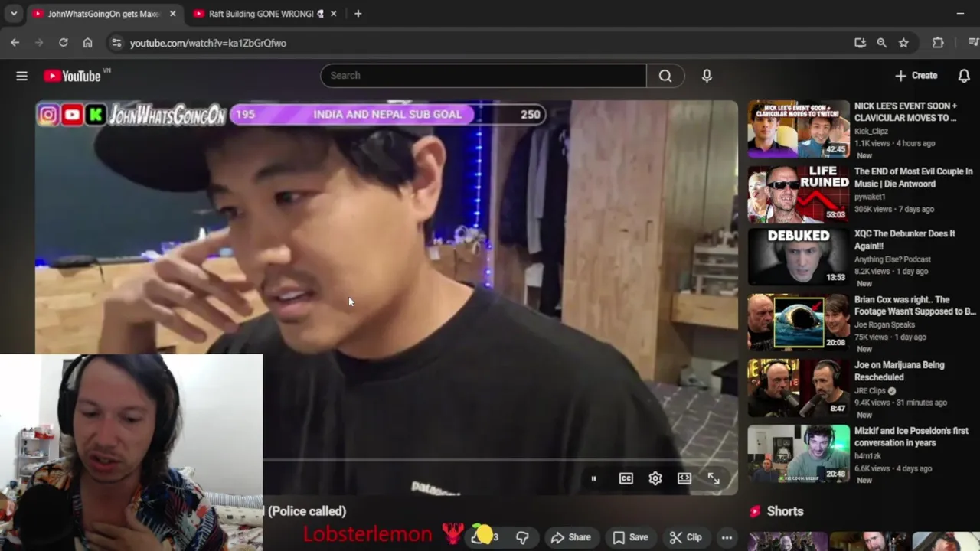Viewport: 980px width, 551px height.
Task: Open the browser home page
Action: click(x=88, y=43)
